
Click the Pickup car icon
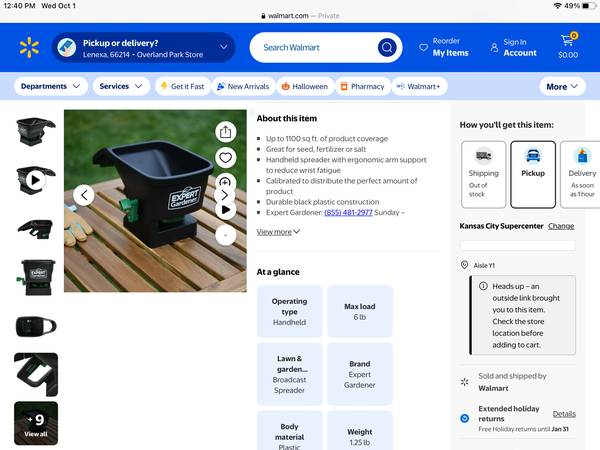point(533,155)
